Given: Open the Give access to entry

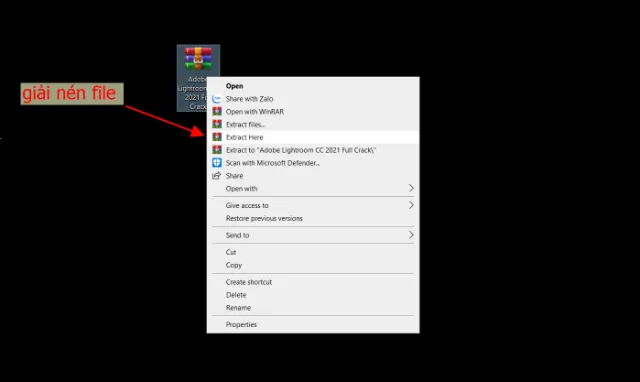Looking at the screenshot, I should pyautogui.click(x=313, y=205).
